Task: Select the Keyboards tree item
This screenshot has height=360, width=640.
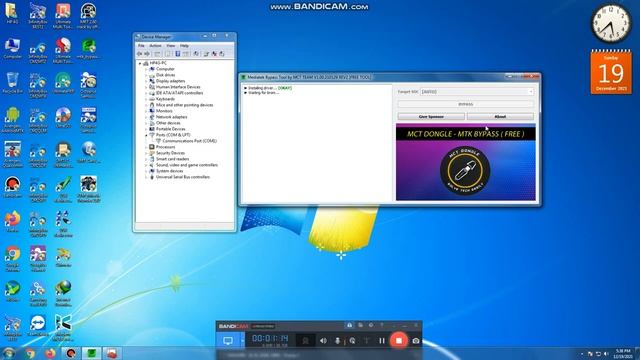Action: [x=165, y=99]
